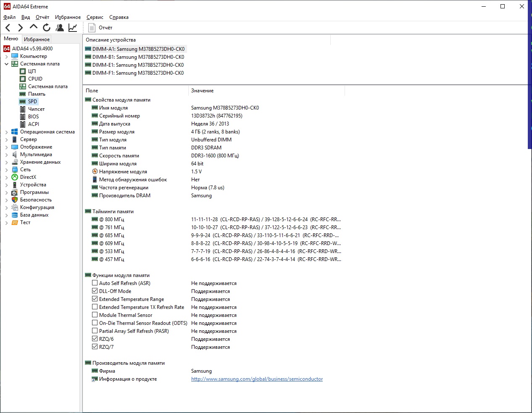Toggle Module Thermal Sensor checkbox
Image resolution: width=532 pixels, height=413 pixels.
[x=95, y=315]
